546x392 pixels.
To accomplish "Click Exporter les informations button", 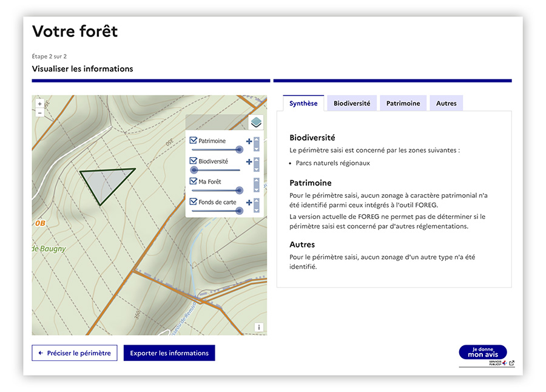I will pyautogui.click(x=169, y=353).
